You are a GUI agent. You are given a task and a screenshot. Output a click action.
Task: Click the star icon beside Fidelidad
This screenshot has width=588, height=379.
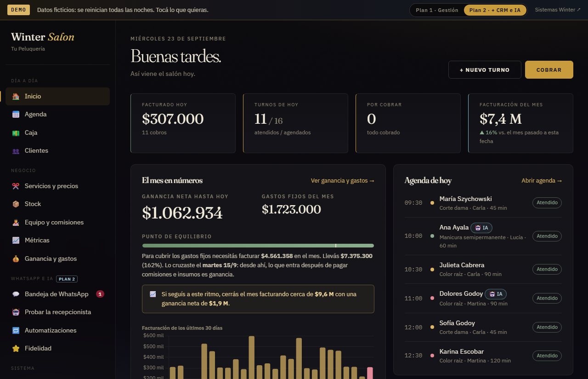(x=16, y=349)
